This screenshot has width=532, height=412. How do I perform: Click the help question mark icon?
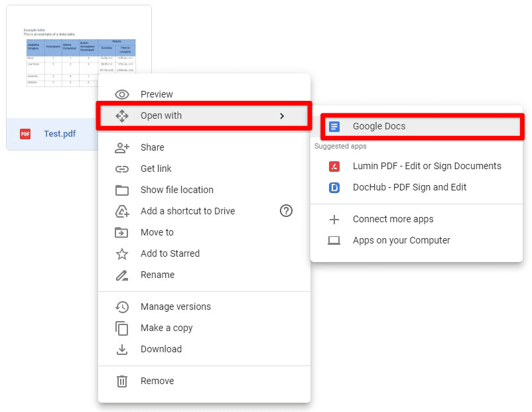(x=286, y=211)
